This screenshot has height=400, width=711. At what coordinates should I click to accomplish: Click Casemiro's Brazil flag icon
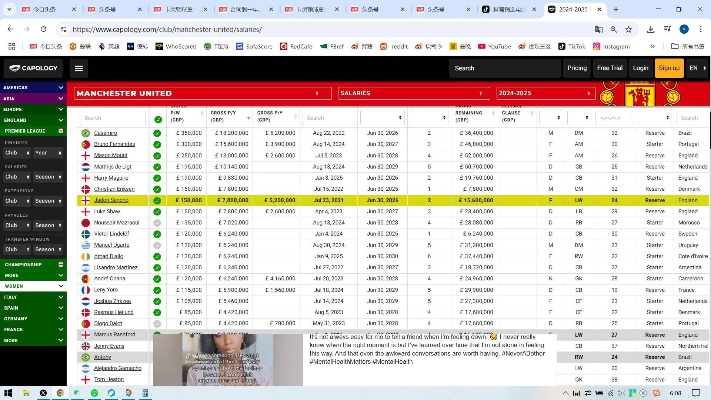pyautogui.click(x=86, y=133)
